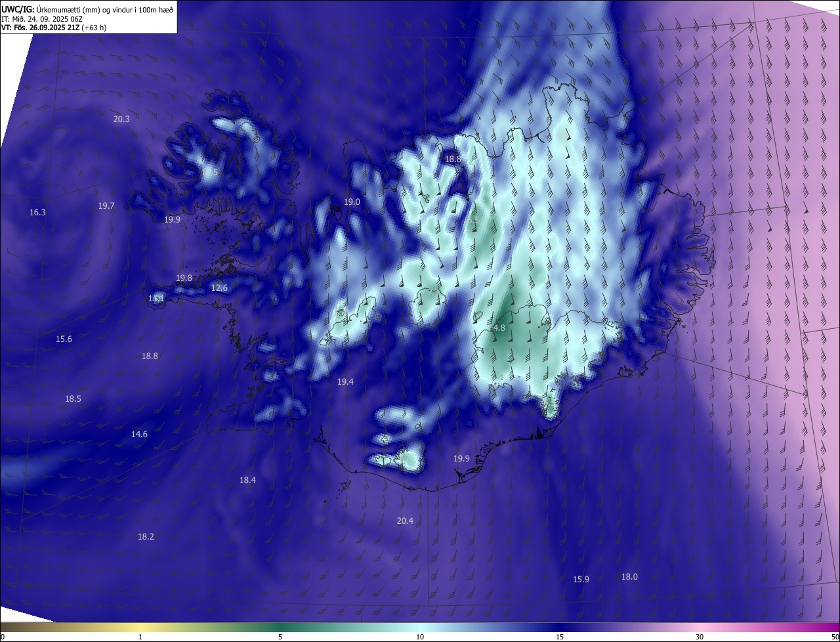Click the 0 tick on the colour scale
This screenshot has width=840, height=642.
(x=3, y=637)
